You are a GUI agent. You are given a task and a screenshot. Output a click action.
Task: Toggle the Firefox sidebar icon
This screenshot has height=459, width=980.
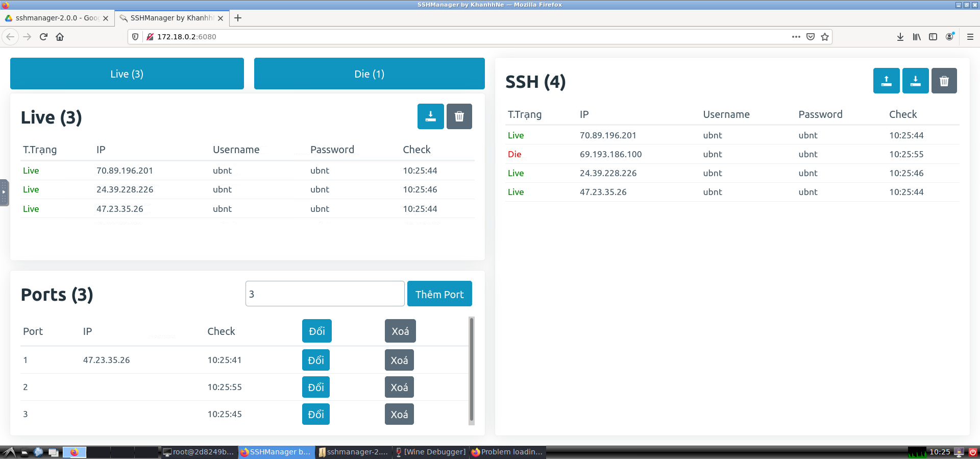[933, 37]
